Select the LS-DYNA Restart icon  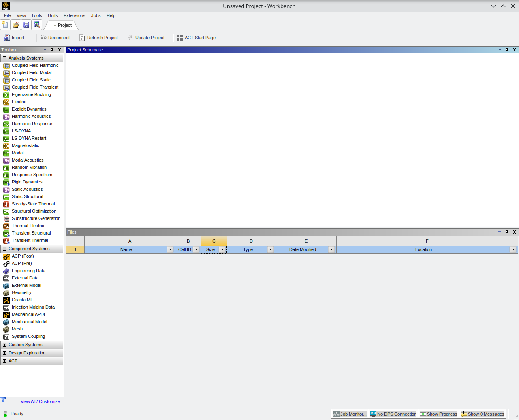(x=6, y=139)
